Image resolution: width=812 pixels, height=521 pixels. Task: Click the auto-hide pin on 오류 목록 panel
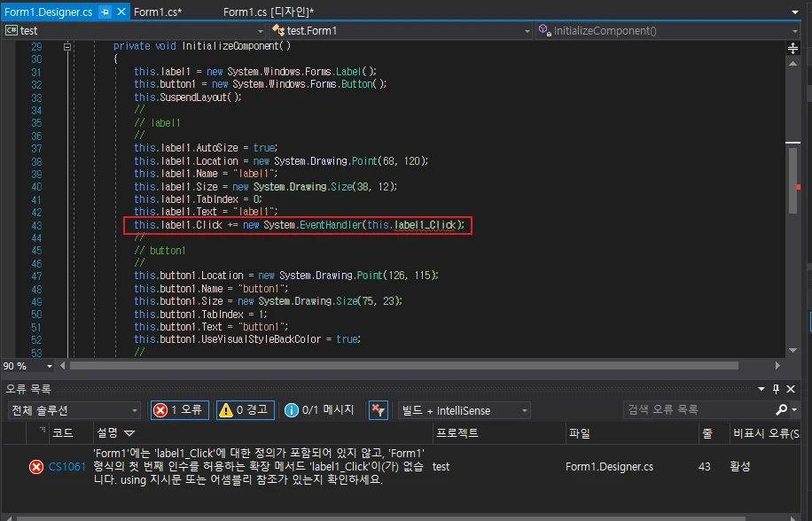[x=777, y=389]
